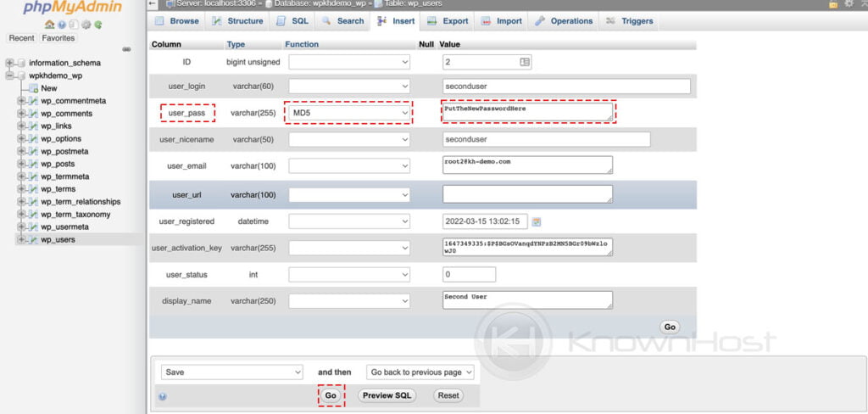Click the Reset button
This screenshot has width=868, height=414.
tap(448, 395)
